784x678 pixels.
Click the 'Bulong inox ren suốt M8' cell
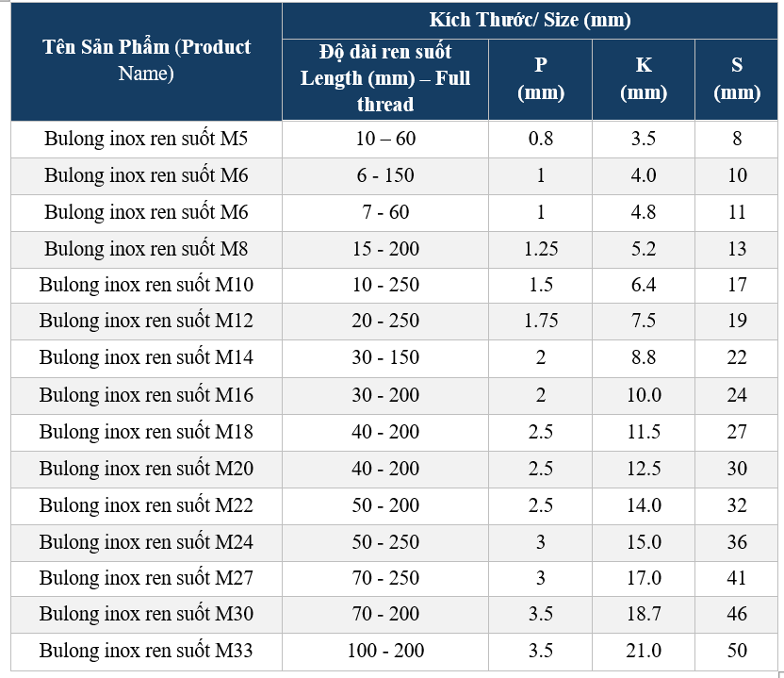[x=146, y=249]
